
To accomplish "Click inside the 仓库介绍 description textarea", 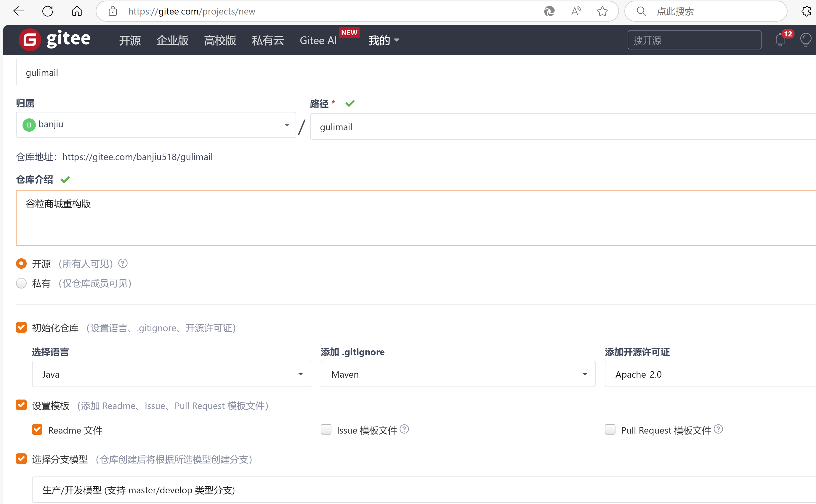I will point(400,218).
